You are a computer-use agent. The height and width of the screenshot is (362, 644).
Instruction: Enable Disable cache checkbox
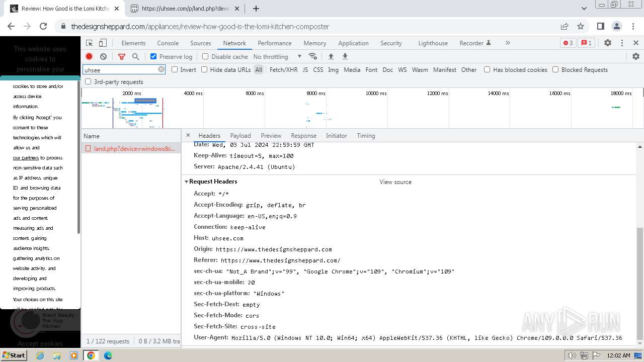point(205,56)
